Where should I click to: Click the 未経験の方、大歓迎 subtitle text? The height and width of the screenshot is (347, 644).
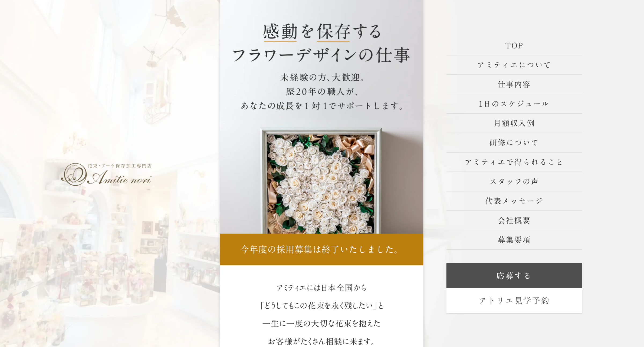click(322, 77)
